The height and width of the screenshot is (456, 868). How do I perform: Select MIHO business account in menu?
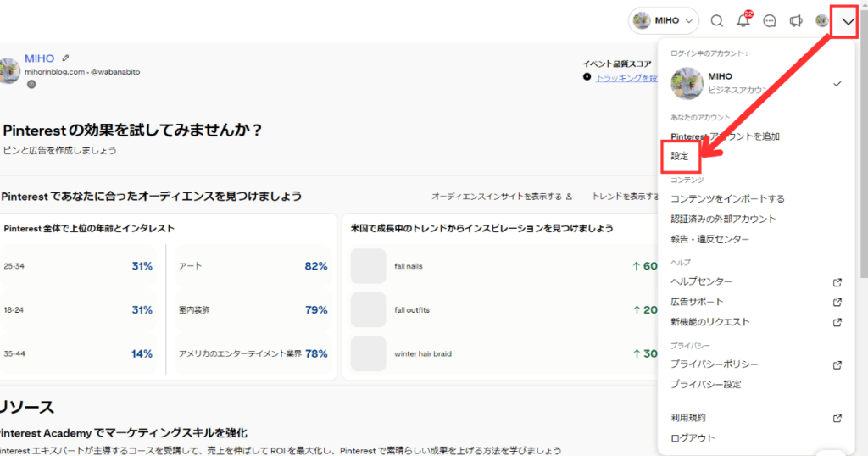756,83
